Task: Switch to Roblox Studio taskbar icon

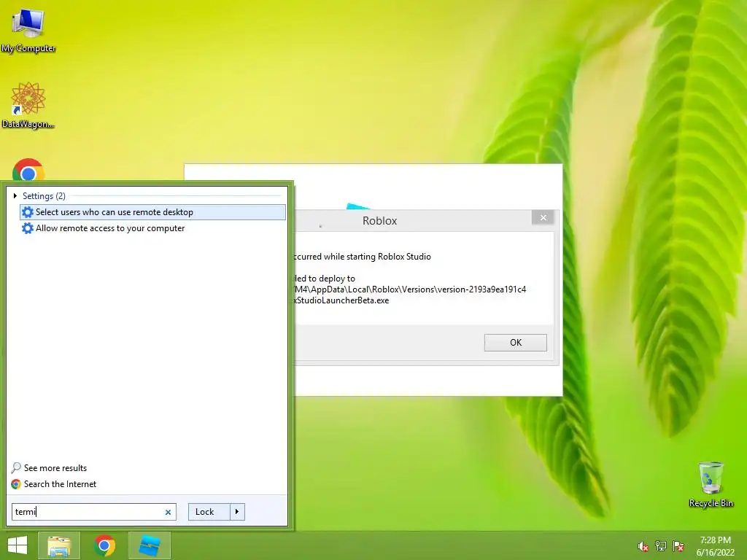Action: (x=149, y=545)
